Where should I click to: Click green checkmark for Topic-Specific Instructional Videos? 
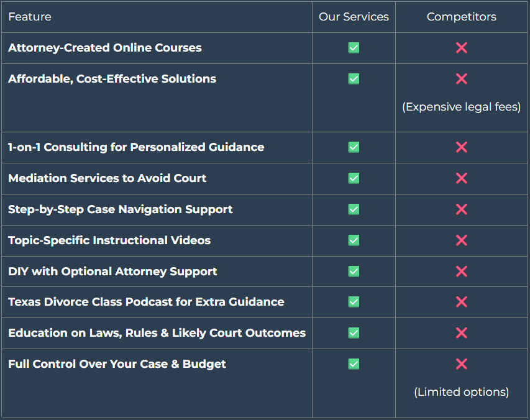click(354, 240)
